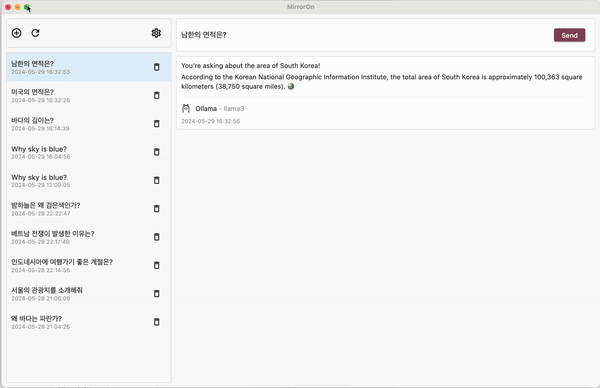The height and width of the screenshot is (388, 600).
Task: Delete the '미국의 면적은?' conversation
Action: (157, 95)
